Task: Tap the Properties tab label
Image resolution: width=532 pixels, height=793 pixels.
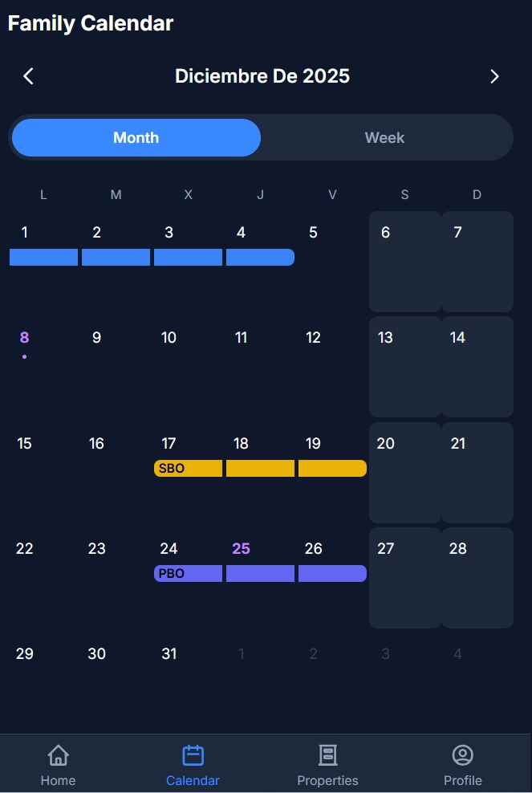Action: [x=327, y=780]
